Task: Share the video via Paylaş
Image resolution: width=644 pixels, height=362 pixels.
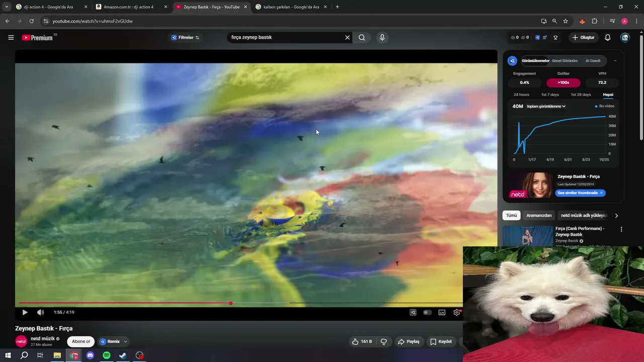Action: tap(409, 341)
